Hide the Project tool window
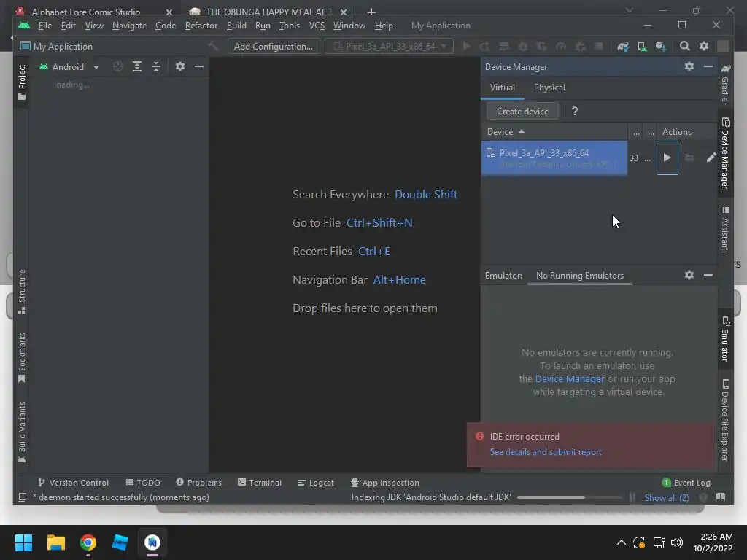 point(199,66)
